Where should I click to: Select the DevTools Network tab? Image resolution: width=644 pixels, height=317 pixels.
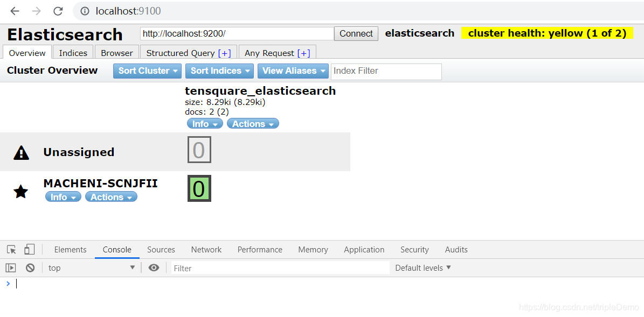[206, 249]
